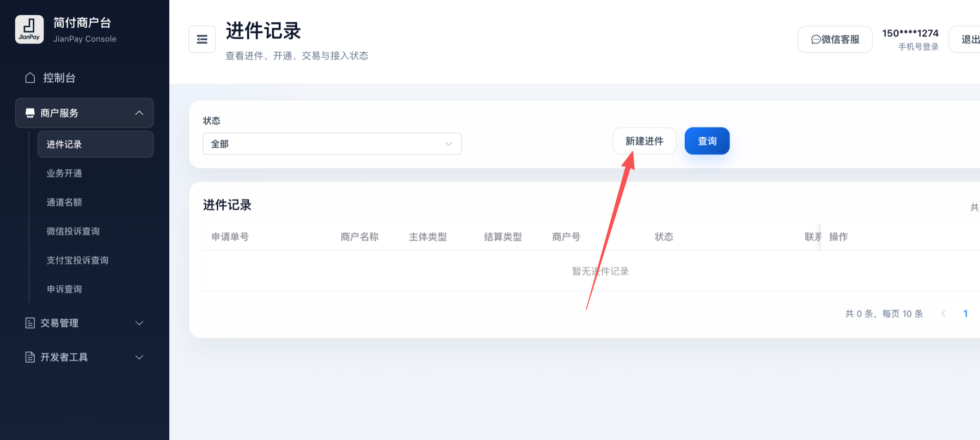Click the 简付商户台 title text
980x440 pixels.
point(82,23)
